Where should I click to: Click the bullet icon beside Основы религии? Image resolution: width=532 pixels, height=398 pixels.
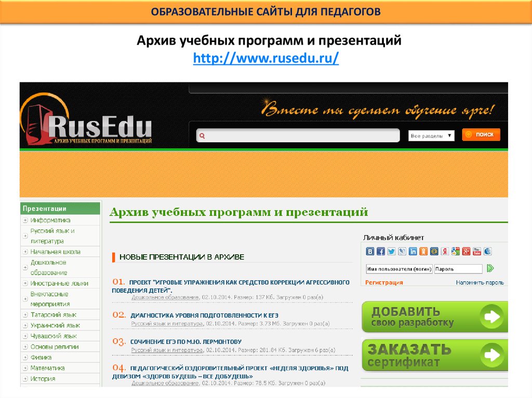25,347
